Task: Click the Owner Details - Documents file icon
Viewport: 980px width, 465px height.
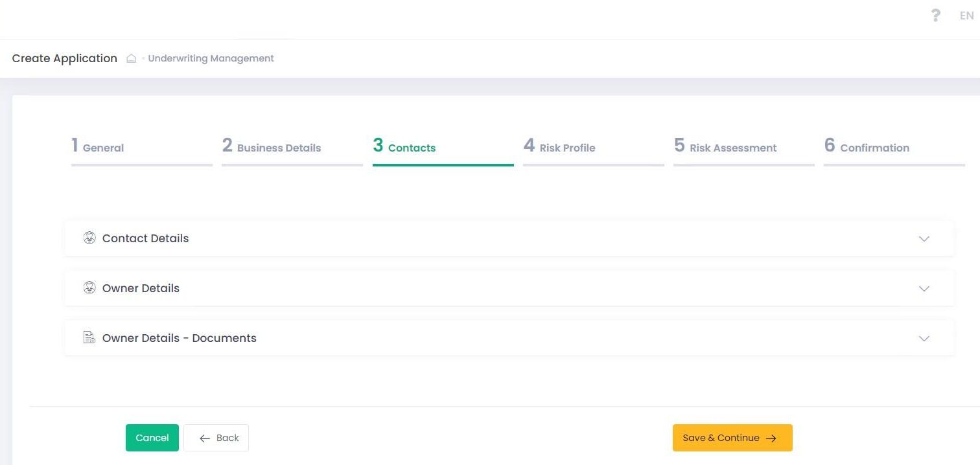Action: tap(89, 337)
